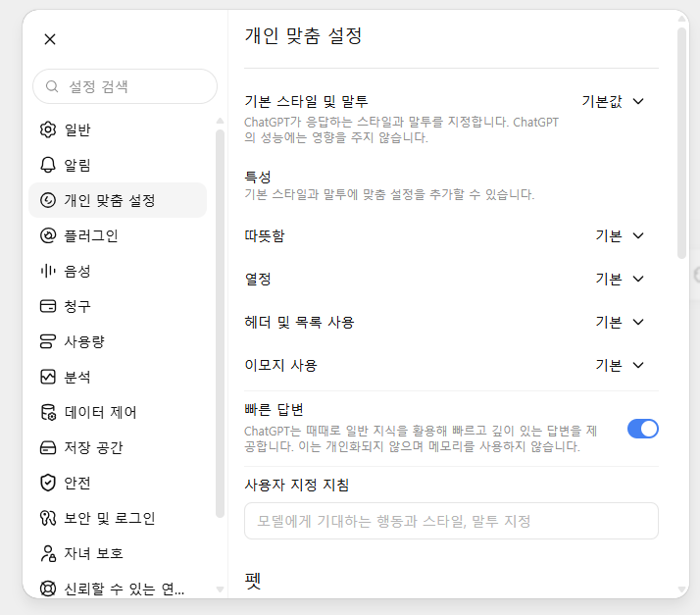Open the 데이터 제어 section
Screen dimensions: 700x615
(118, 412)
